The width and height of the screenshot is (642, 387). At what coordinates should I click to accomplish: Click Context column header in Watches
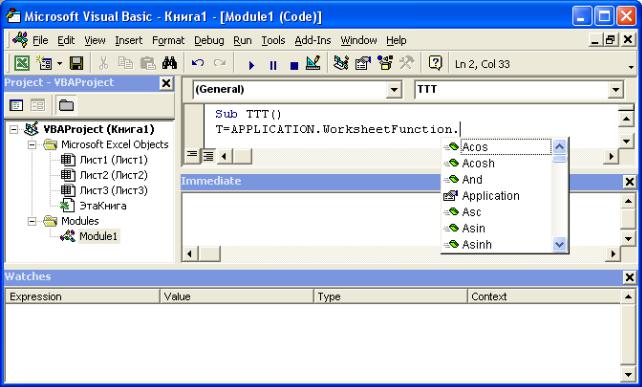click(x=544, y=296)
